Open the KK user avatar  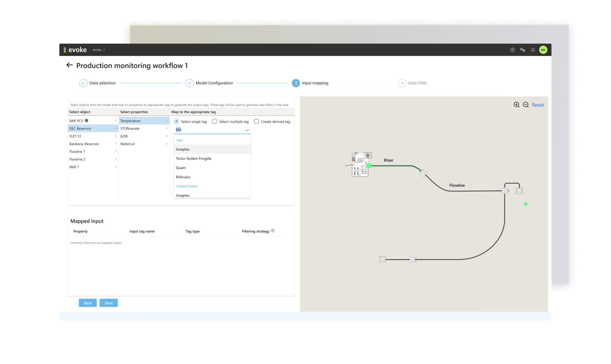(543, 50)
